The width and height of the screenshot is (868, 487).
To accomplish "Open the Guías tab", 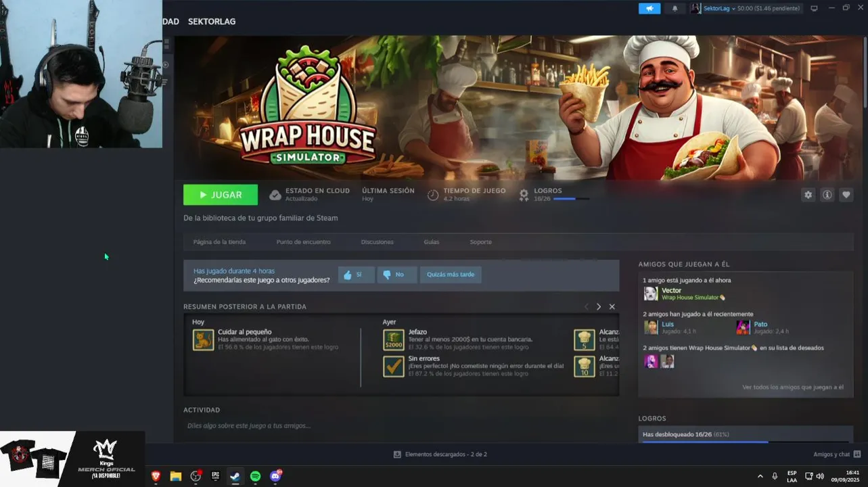I will pyautogui.click(x=432, y=242).
